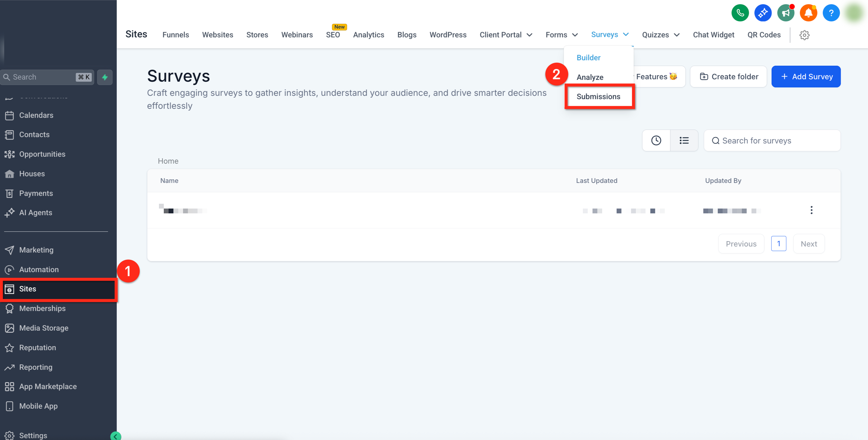Open the three-dot menu on survey row

tap(811, 210)
